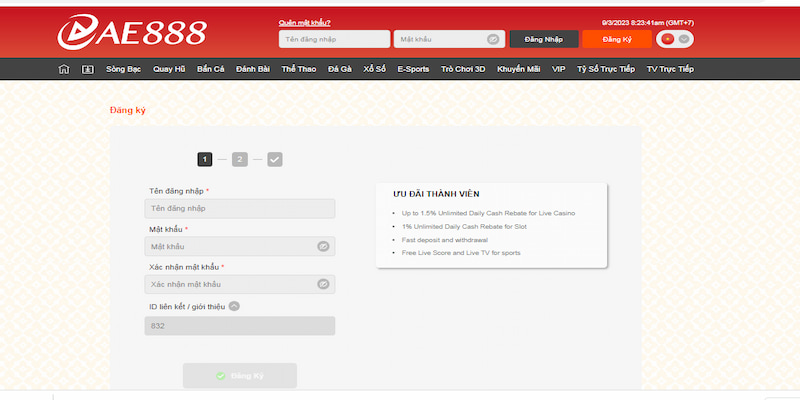Select step 2 indicator
Viewport: 800px width, 400px height.
click(239, 160)
